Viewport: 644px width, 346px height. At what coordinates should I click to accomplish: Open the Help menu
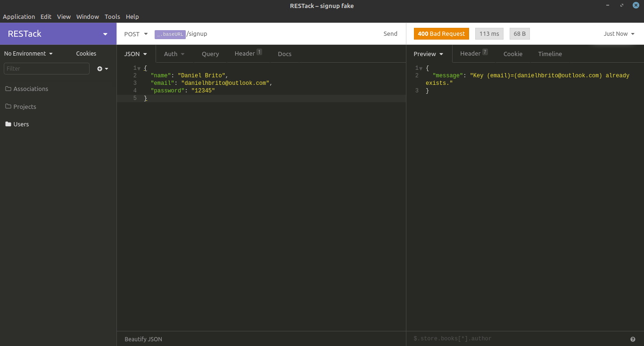132,16
